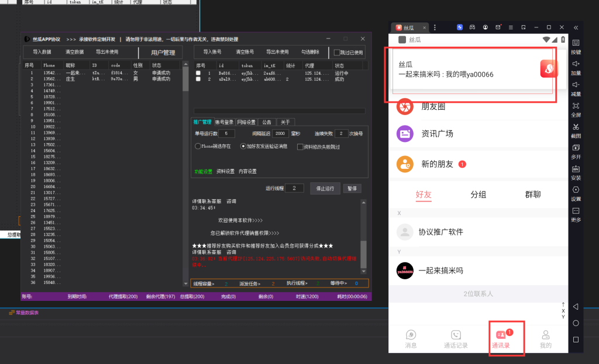This screenshot has width=599, height=364.
Task: Open the 我的 profile tab icon
Action: point(545,338)
